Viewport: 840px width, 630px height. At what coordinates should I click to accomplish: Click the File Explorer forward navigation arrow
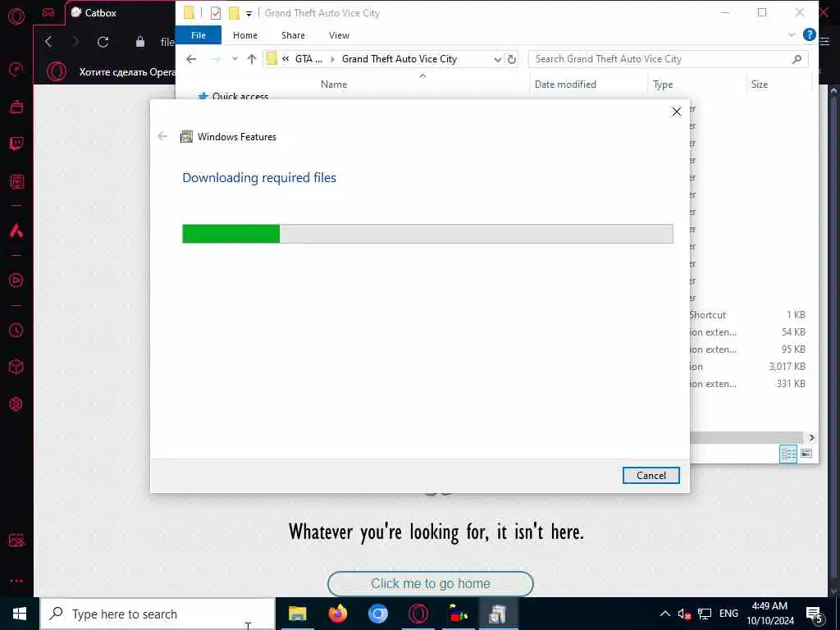pyautogui.click(x=215, y=59)
